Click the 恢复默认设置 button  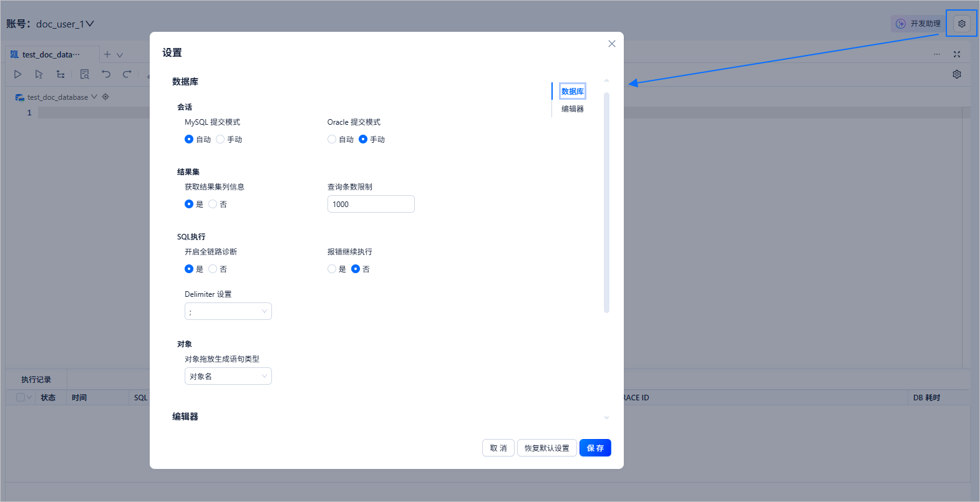coord(547,448)
